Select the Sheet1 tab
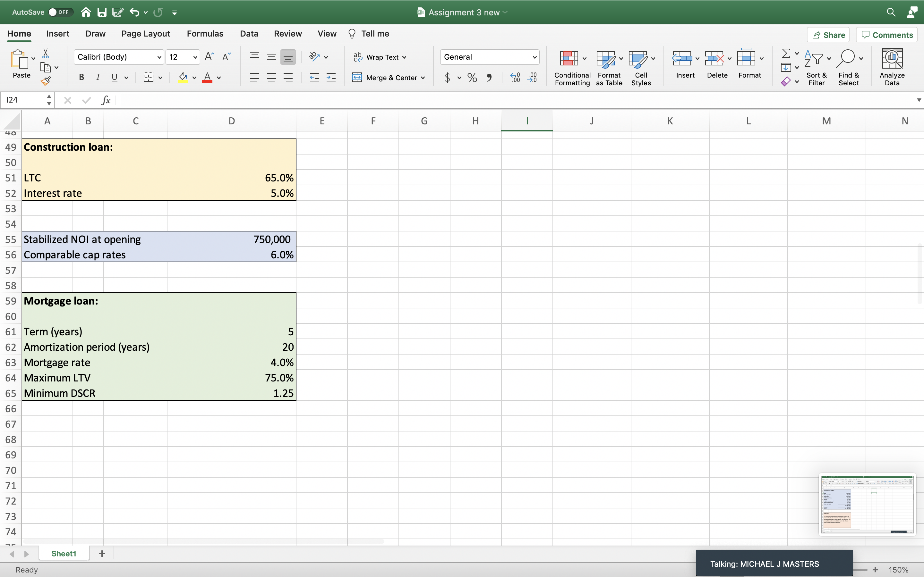924x577 pixels. pos(64,553)
